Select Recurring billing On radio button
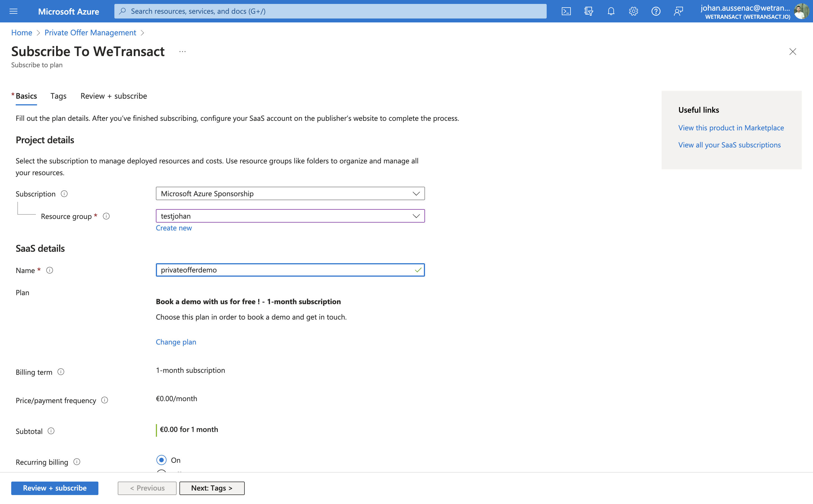The height and width of the screenshot is (504, 813). pyautogui.click(x=161, y=460)
